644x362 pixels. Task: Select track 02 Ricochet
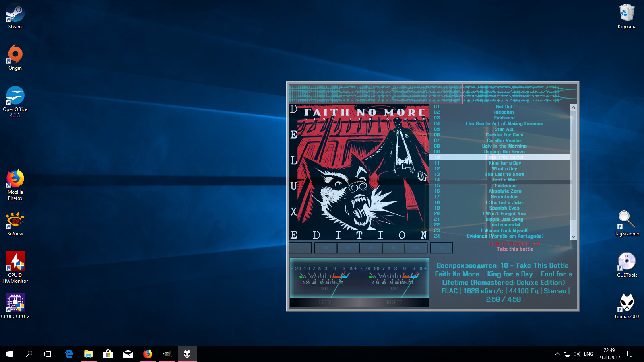(500, 112)
